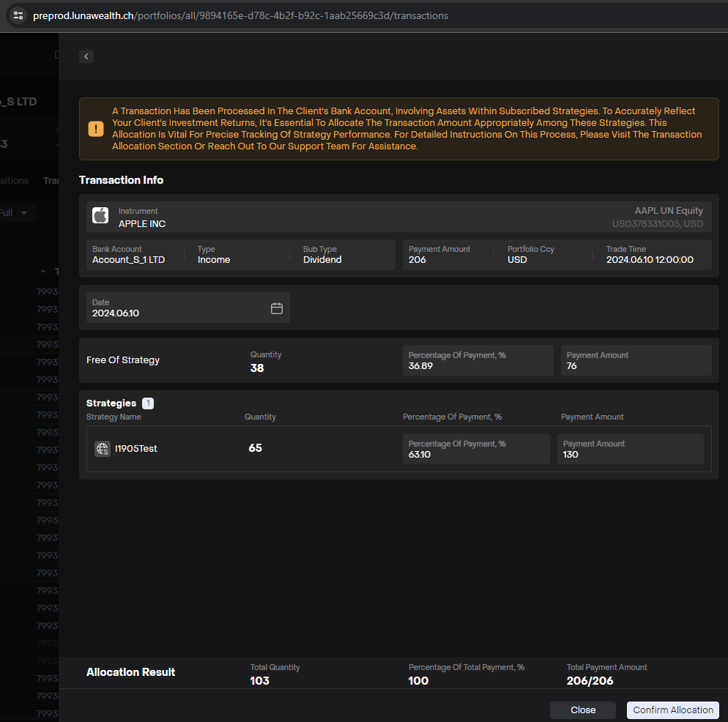Open the calendar date picker icon

pyautogui.click(x=277, y=308)
